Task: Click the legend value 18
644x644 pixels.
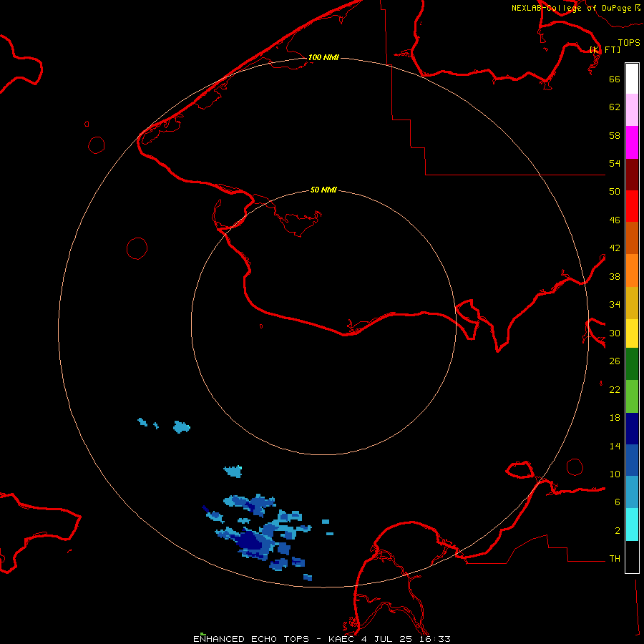Action: [x=615, y=418]
